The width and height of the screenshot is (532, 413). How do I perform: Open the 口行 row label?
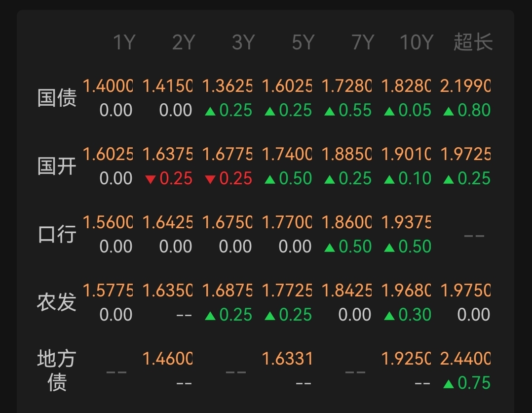(57, 234)
